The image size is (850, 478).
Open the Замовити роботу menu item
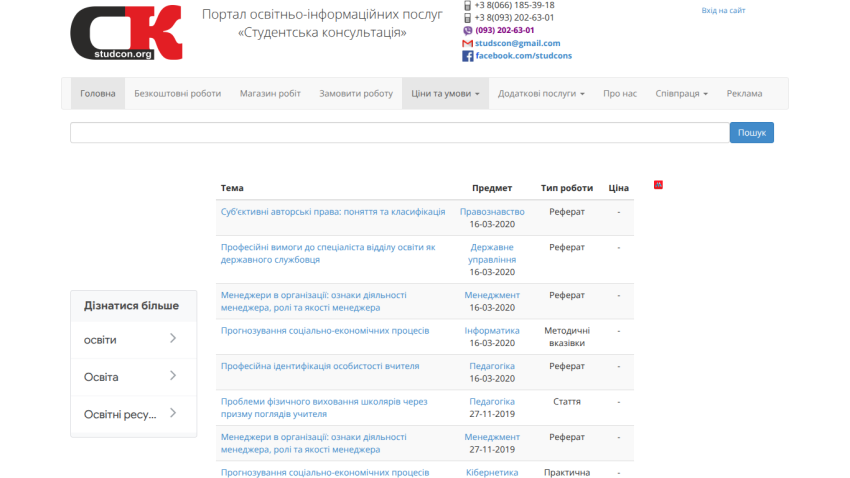pos(356,93)
